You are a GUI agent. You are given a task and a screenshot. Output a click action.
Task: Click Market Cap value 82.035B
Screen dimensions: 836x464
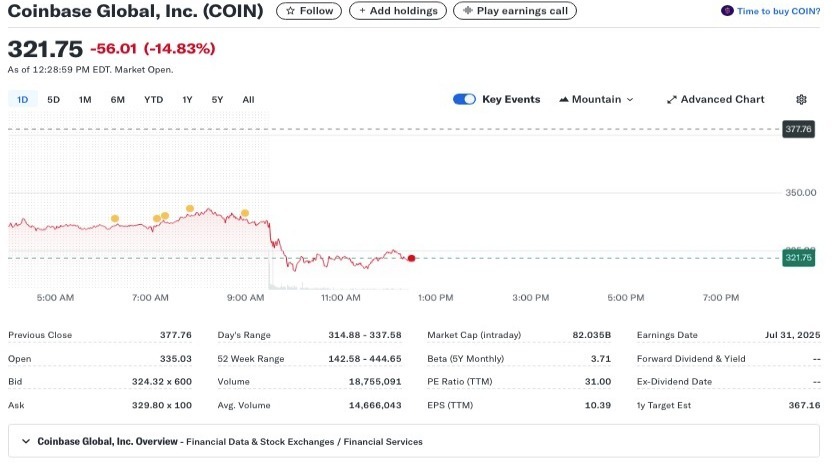591,335
